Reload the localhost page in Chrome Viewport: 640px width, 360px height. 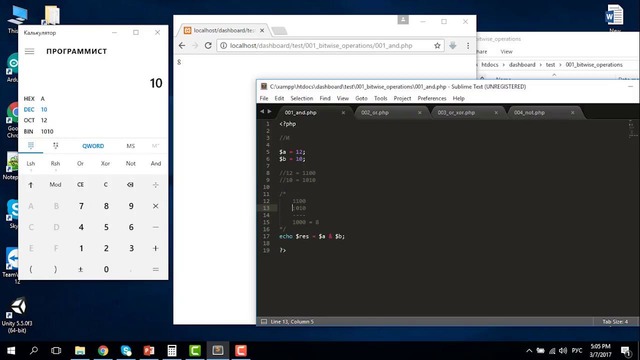[x=208, y=46]
